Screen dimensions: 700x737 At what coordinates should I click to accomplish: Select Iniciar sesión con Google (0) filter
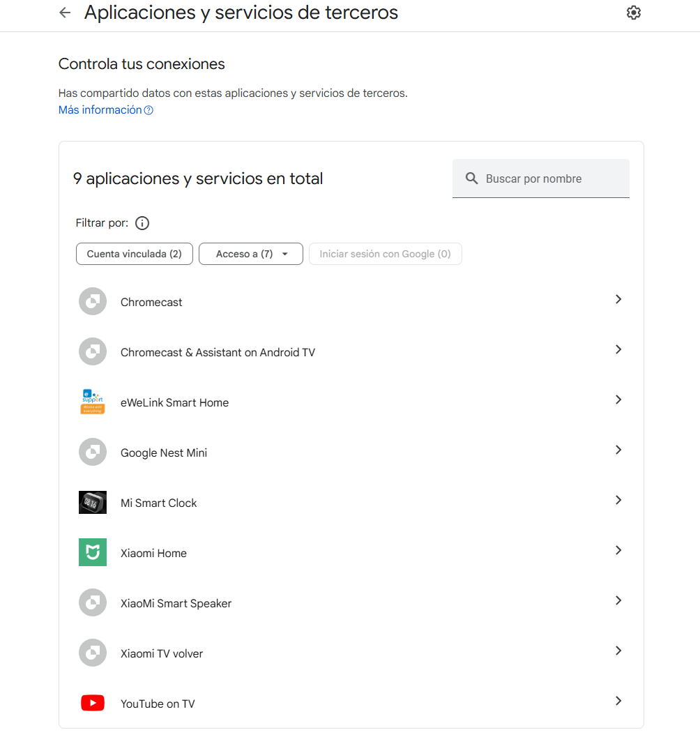386,254
